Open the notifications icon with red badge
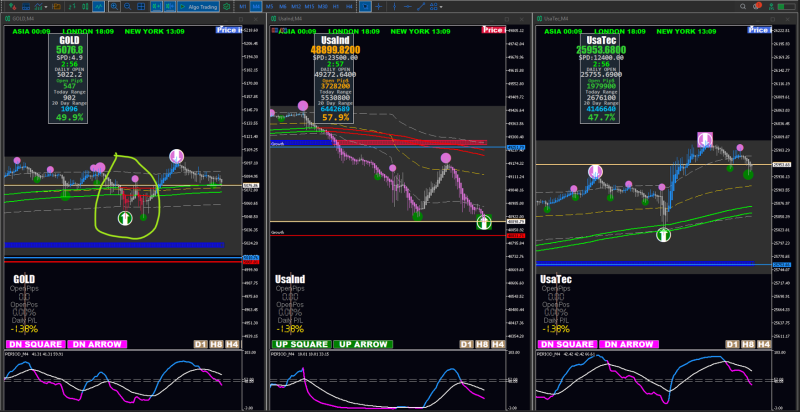This screenshot has height=412, width=800. (x=757, y=7)
